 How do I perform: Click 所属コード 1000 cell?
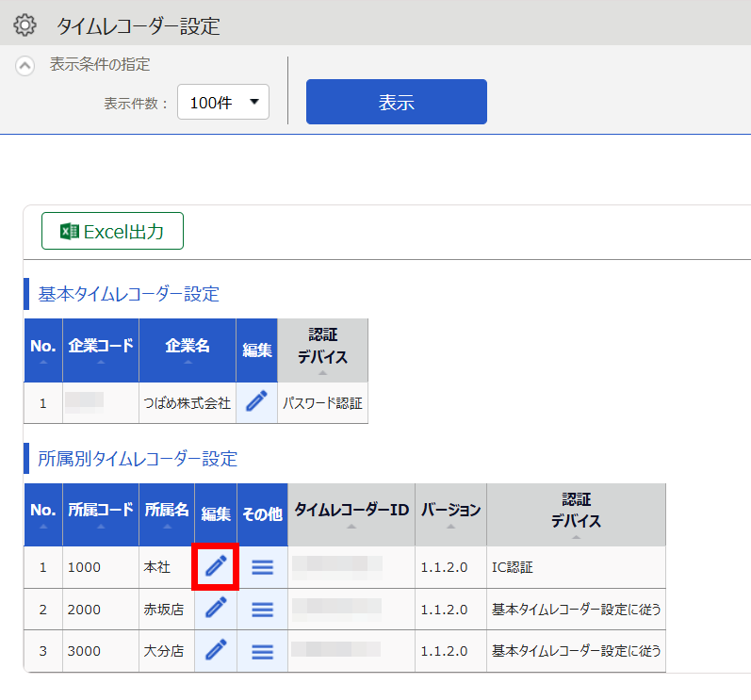click(x=101, y=567)
